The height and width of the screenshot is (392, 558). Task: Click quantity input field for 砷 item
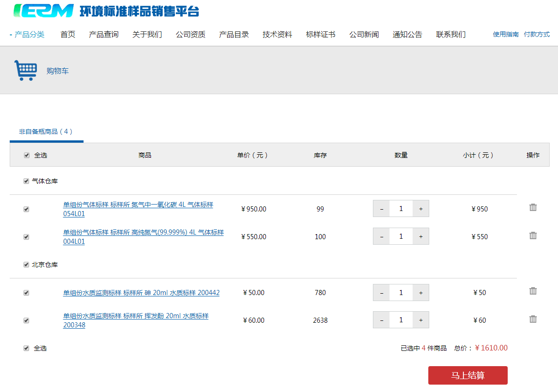click(x=401, y=293)
